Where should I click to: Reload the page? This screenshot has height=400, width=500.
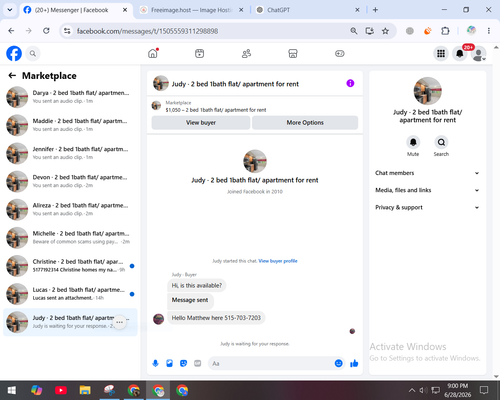pos(46,31)
